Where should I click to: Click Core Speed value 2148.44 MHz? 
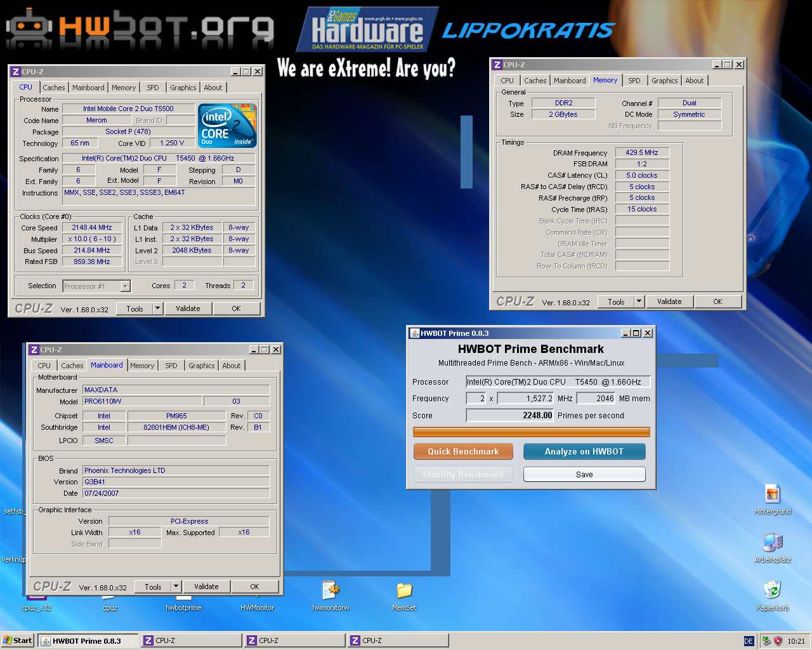[92, 227]
